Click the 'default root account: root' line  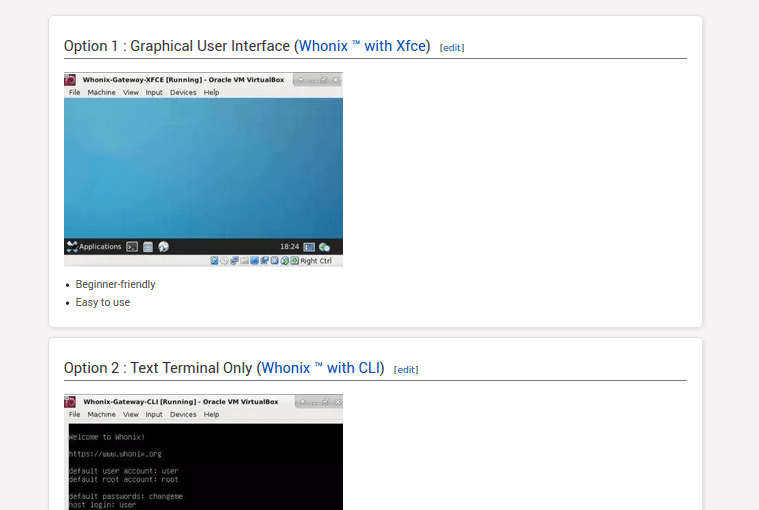(123, 480)
